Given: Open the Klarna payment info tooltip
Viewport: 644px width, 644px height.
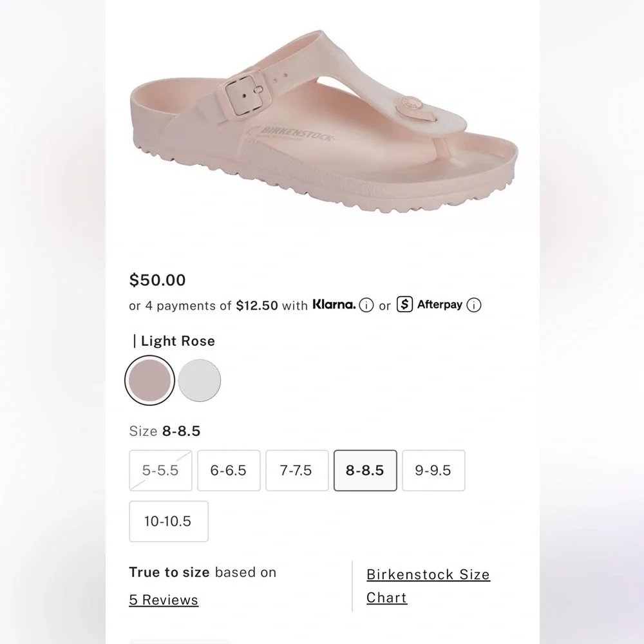Looking at the screenshot, I should pos(366,305).
